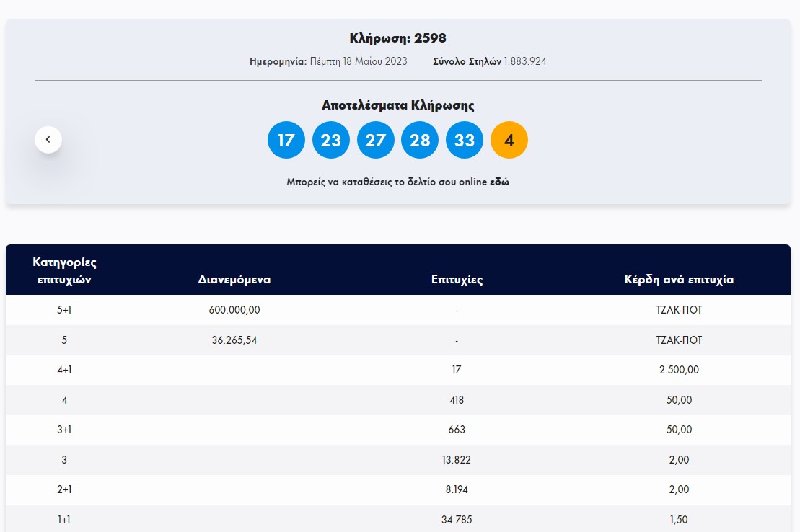Click the 'Διανεμόμενα' column header
Image resolution: width=800 pixels, height=532 pixels.
pos(234,280)
